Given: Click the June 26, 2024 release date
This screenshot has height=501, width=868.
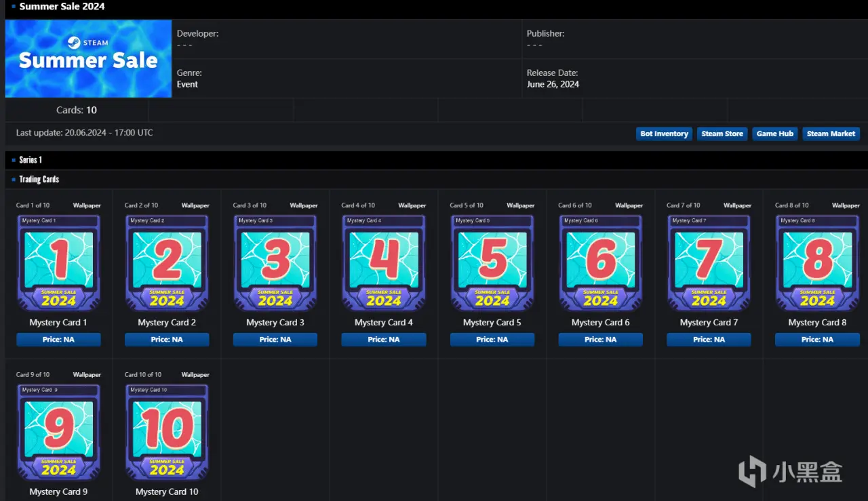Looking at the screenshot, I should pos(553,85).
